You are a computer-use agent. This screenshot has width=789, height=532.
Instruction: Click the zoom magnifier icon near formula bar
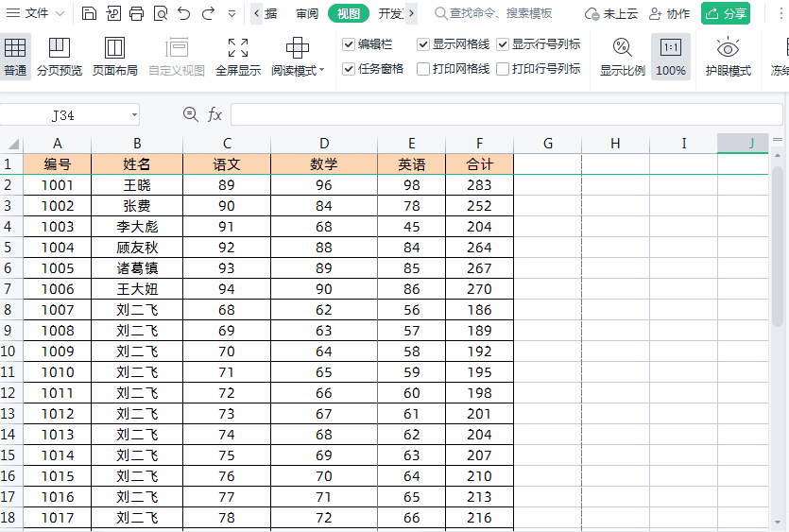coord(190,114)
